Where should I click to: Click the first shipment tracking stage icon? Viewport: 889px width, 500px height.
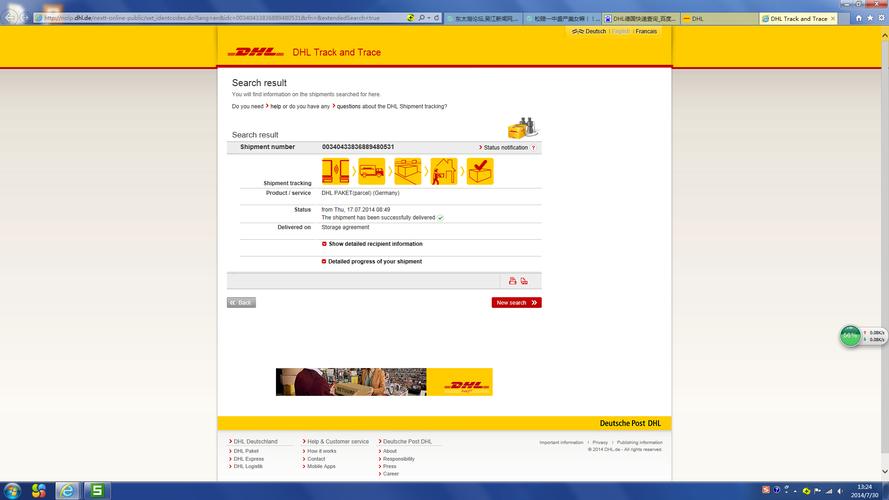tap(335, 171)
